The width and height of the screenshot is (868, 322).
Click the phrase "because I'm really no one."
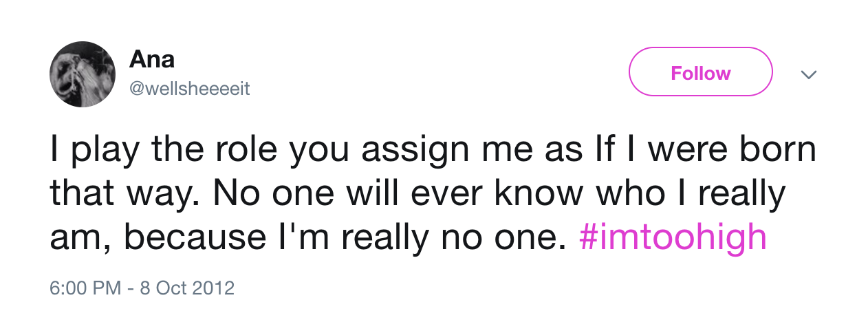(x=346, y=237)
